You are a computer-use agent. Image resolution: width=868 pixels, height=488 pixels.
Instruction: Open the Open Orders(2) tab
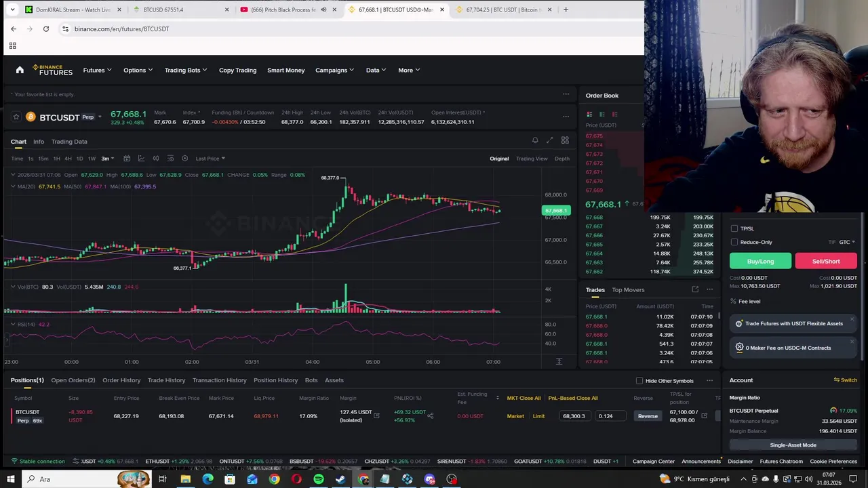point(73,380)
